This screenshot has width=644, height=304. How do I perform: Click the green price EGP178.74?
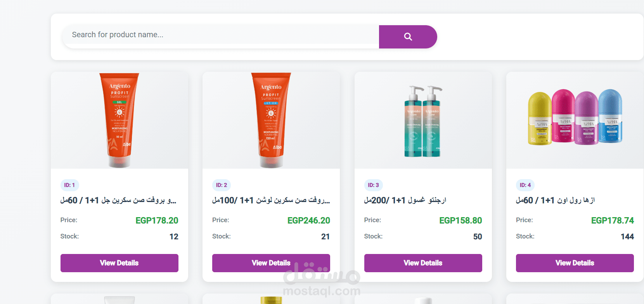coord(613,220)
